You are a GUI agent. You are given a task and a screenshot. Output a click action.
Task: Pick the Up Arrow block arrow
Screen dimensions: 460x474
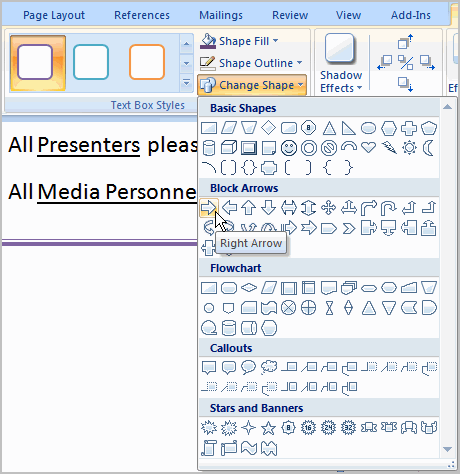point(249,208)
